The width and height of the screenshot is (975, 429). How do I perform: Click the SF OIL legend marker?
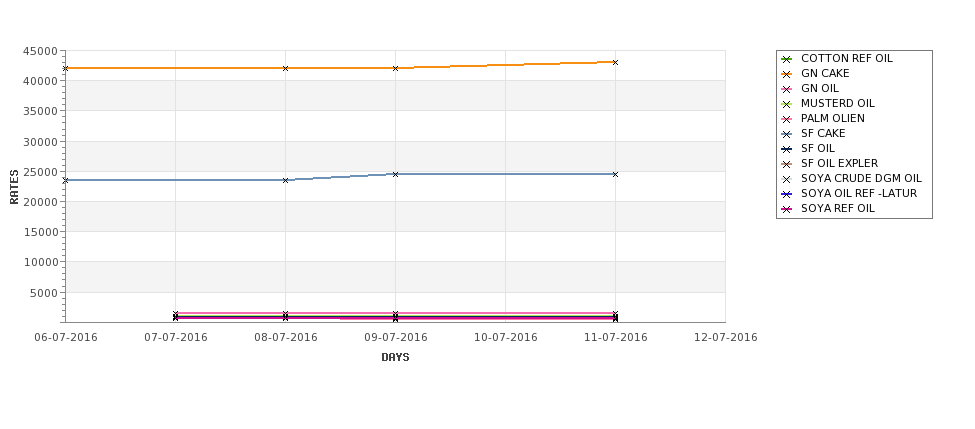point(787,149)
